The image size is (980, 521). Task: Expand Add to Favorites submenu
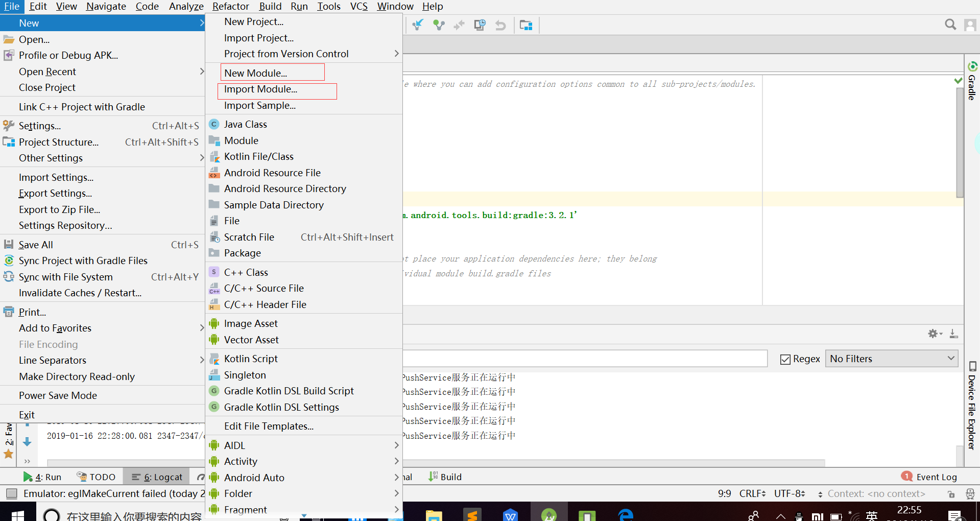click(102, 328)
